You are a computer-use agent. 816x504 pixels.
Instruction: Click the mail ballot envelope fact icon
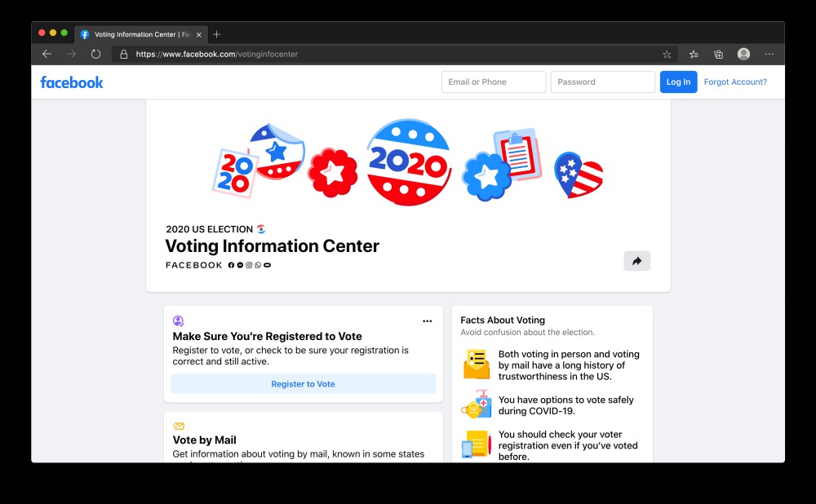477,364
